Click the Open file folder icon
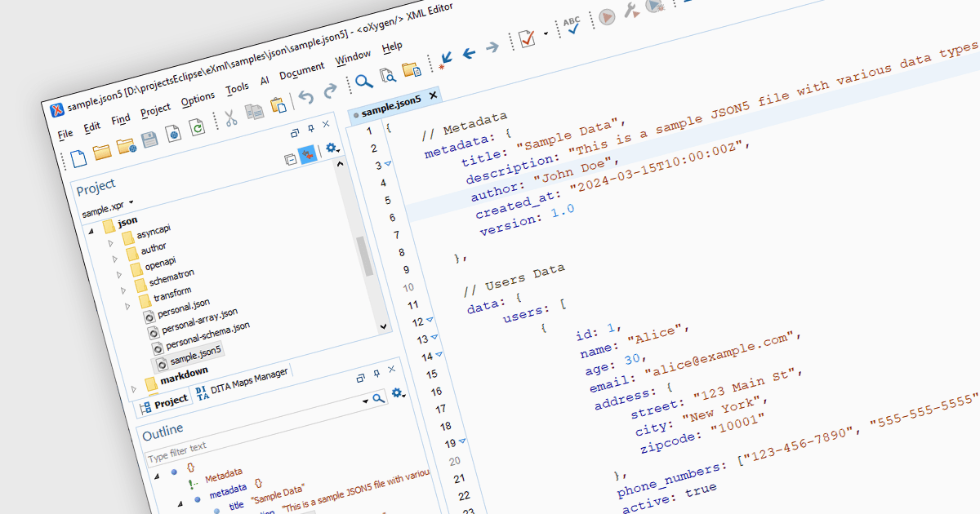This screenshot has height=514, width=980. [102, 152]
